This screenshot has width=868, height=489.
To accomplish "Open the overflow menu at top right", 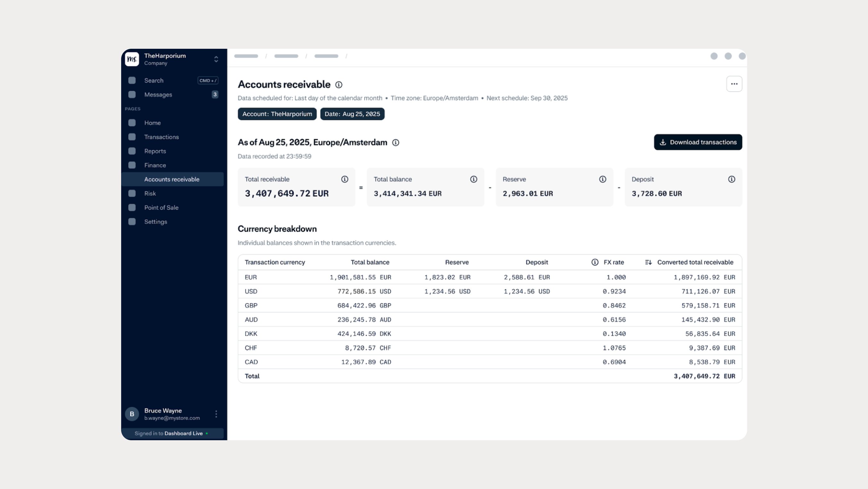I will tap(734, 84).
